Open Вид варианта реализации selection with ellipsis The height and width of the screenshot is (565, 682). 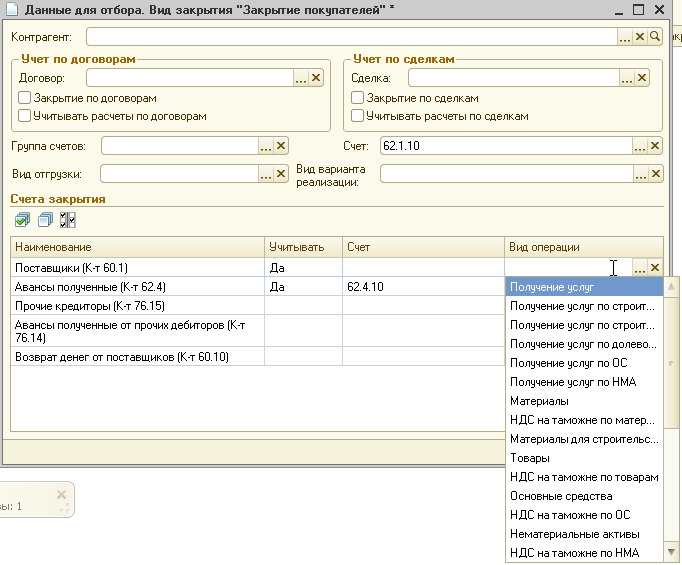[x=640, y=174]
